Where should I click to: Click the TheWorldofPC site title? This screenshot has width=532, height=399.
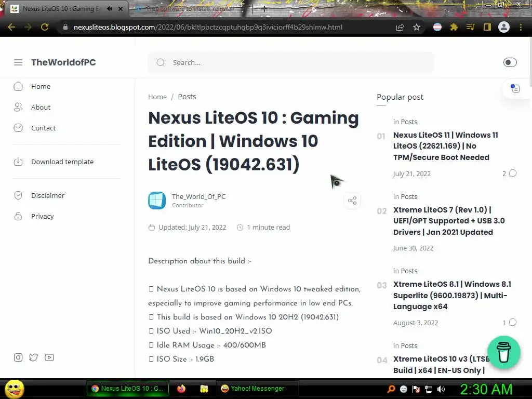(x=63, y=62)
